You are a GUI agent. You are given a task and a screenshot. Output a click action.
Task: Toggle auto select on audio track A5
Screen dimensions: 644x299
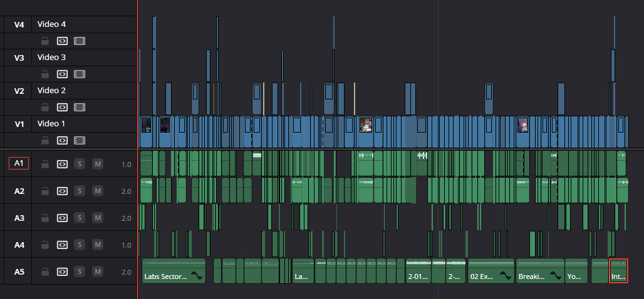click(x=62, y=272)
